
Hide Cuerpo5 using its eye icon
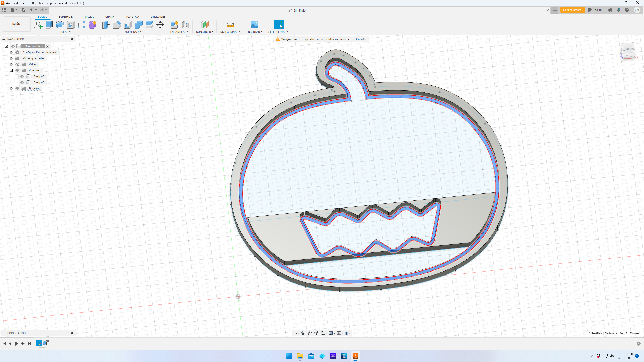(22, 76)
